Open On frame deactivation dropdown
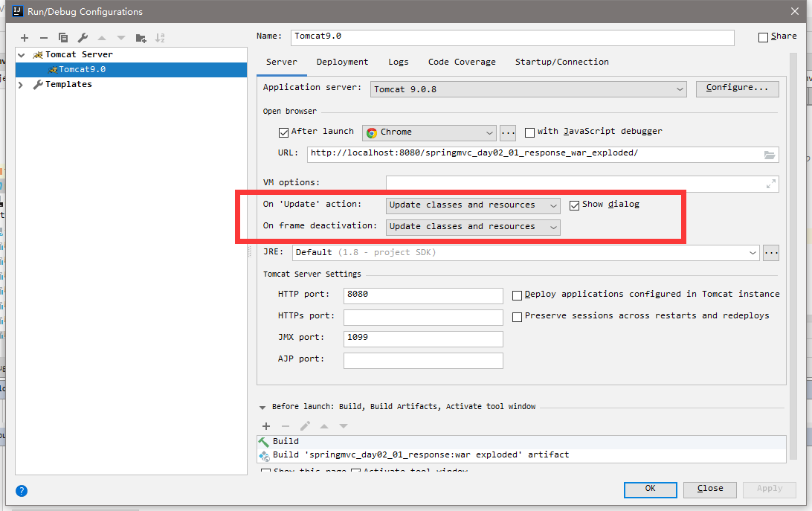Viewport: 812px width, 511px height. 473,227
